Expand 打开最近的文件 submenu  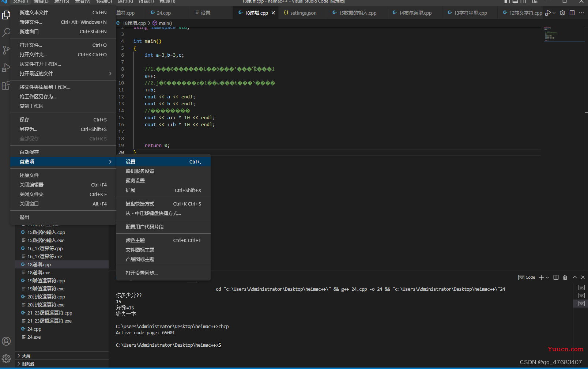click(x=63, y=74)
